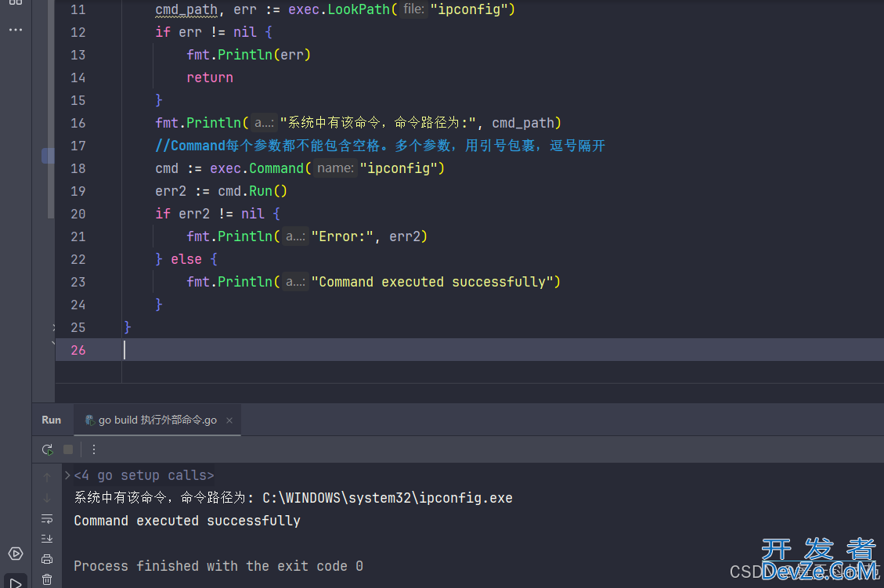The image size is (884, 588).
Task: Click the return keyword on line 14
Action: point(210,78)
